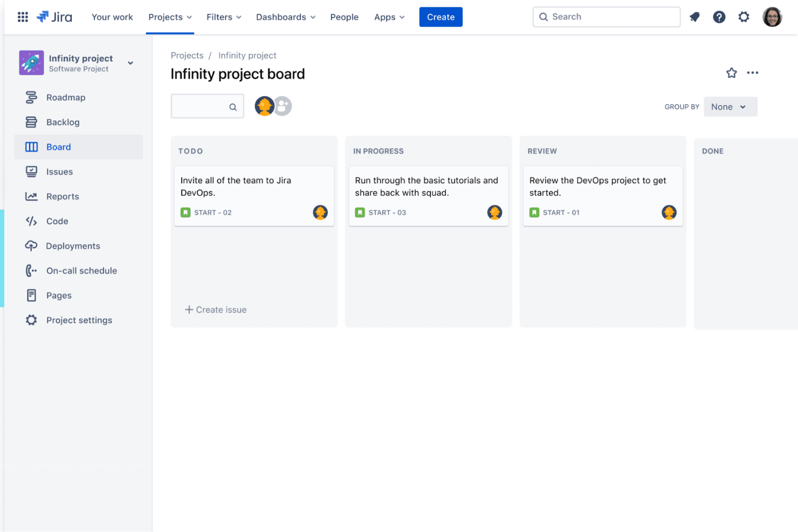Click the Pages document icon
Screen dimensions: 798x532
(x=31, y=295)
